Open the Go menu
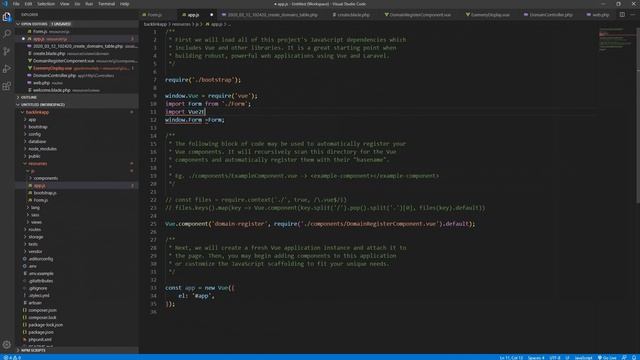This screenshot has height=360, width=640. pos(77,4)
